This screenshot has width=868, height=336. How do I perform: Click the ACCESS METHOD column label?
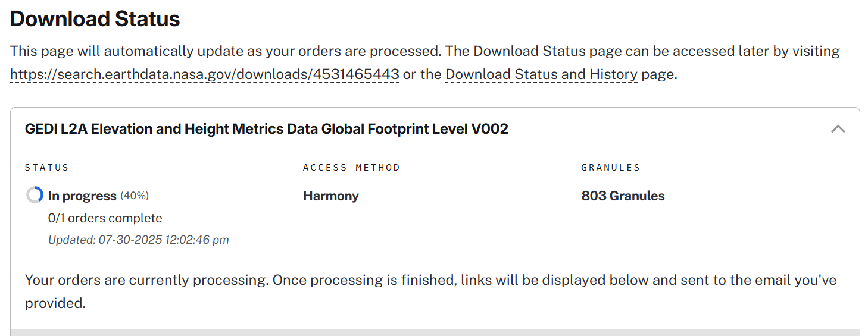(351, 168)
